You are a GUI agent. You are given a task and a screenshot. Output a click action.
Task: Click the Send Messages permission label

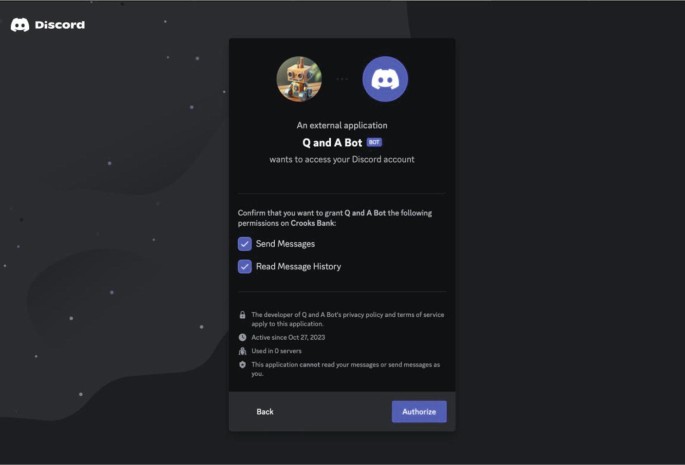pos(285,244)
